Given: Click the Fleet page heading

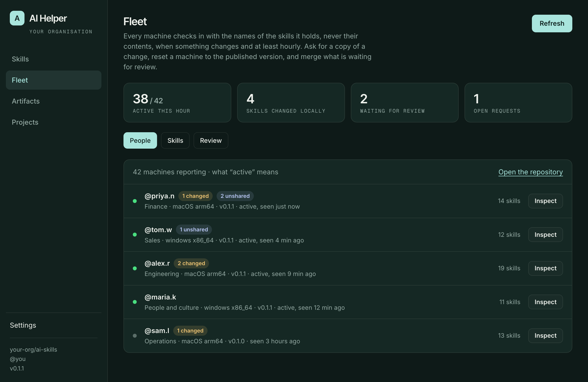Looking at the screenshot, I should click(135, 22).
